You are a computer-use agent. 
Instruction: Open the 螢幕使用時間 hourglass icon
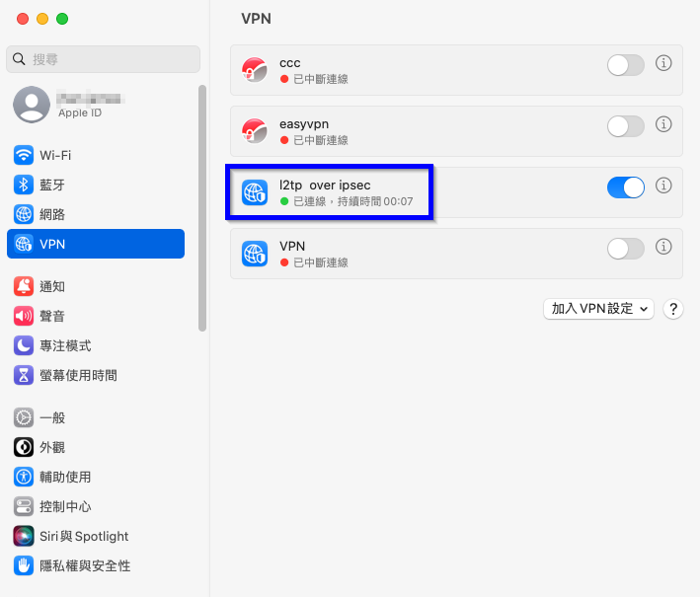24,375
